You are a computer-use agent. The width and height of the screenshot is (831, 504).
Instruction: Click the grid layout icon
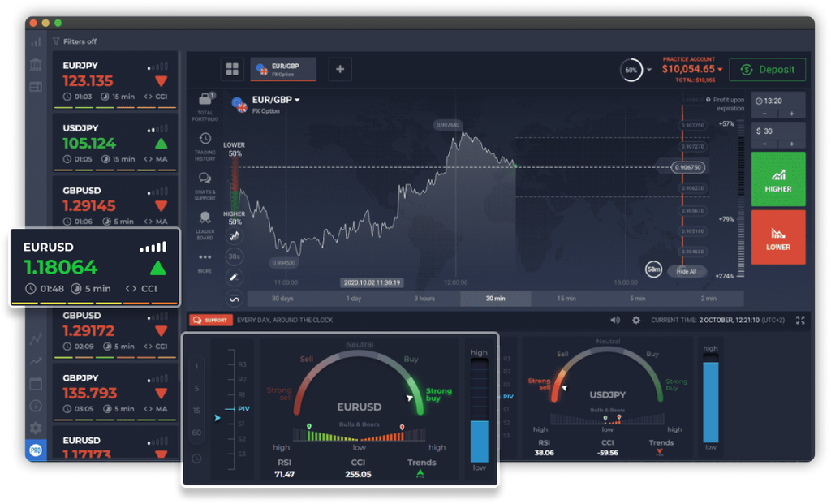232,69
